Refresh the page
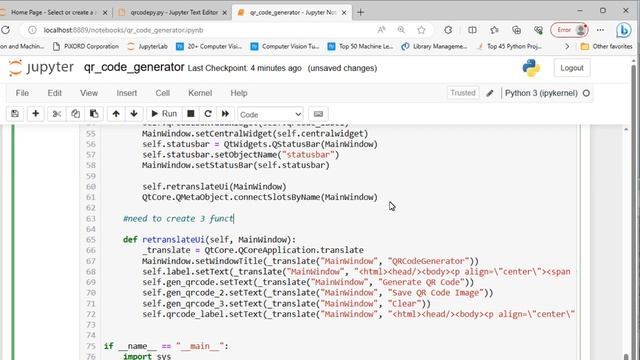640x360 pixels. pyautogui.click(x=6, y=30)
